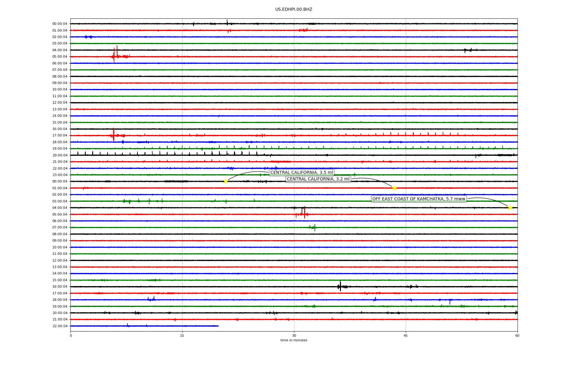Click the large red spike in first 05:00:04 trace
The image size is (588, 368).
click(x=114, y=55)
